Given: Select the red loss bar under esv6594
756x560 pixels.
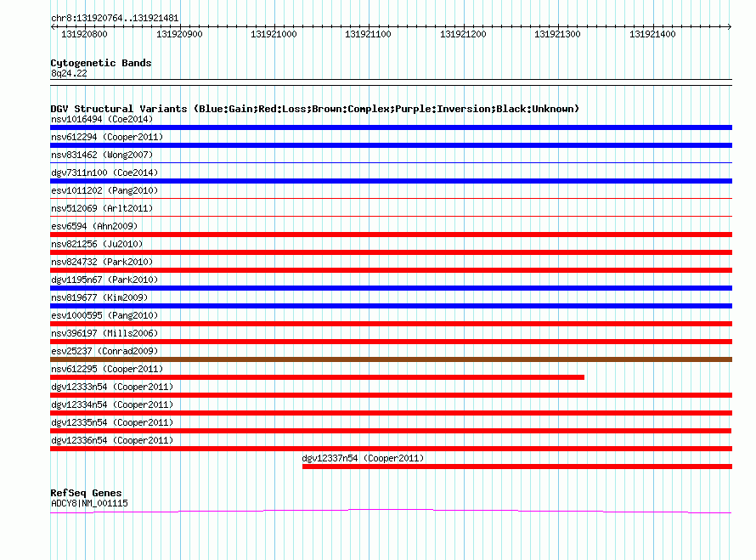Looking at the screenshot, I should (391, 235).
